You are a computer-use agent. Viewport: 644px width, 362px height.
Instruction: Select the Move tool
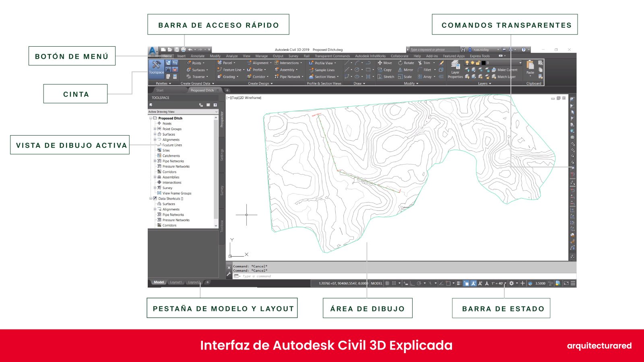[x=385, y=63]
